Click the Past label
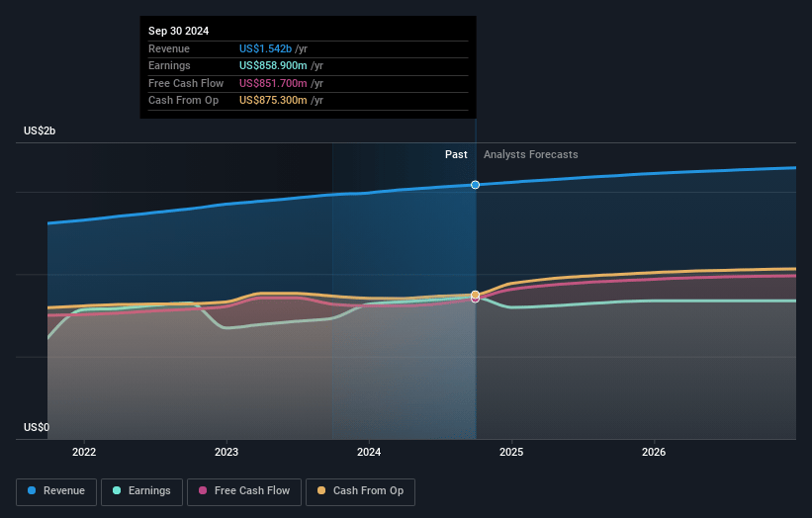 pyautogui.click(x=456, y=154)
